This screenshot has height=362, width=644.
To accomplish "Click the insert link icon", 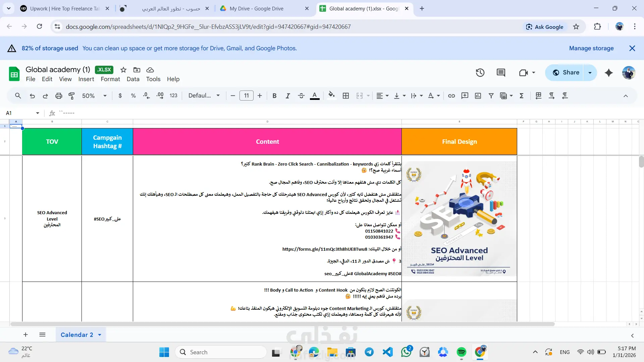I will [451, 96].
